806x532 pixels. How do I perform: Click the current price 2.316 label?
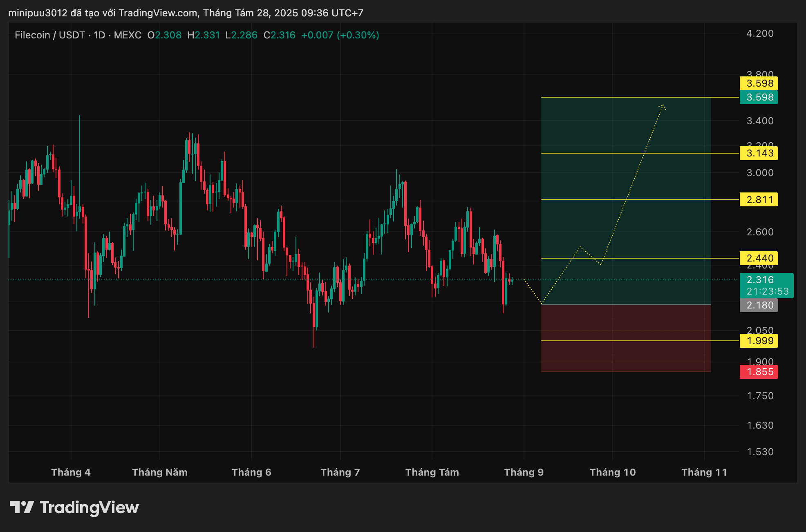pos(761,280)
